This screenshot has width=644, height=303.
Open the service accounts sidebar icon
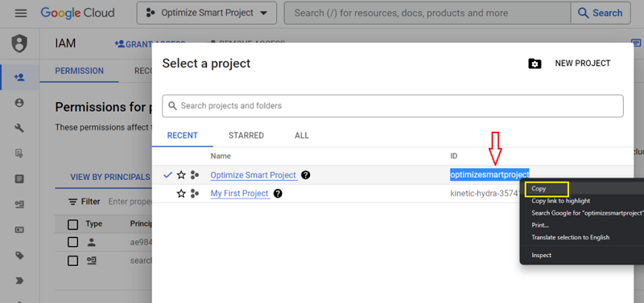(x=19, y=205)
